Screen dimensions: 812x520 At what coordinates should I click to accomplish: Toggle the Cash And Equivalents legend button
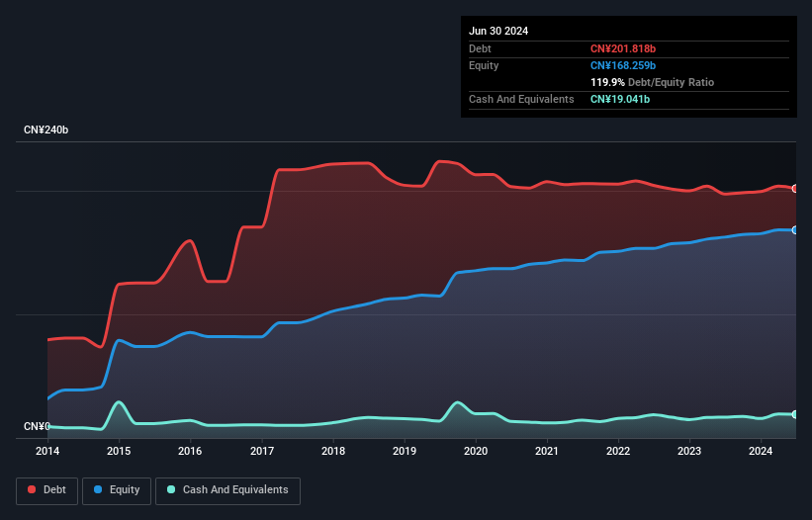pos(227,490)
